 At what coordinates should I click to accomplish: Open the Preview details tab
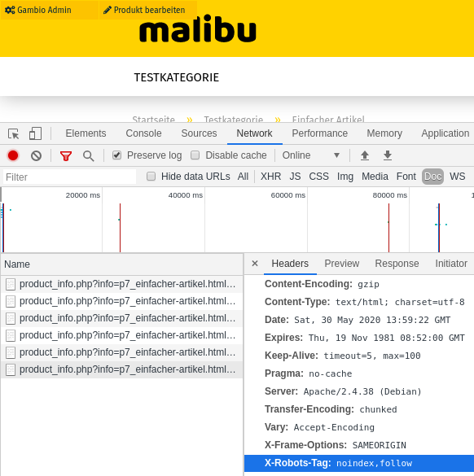tap(341, 264)
